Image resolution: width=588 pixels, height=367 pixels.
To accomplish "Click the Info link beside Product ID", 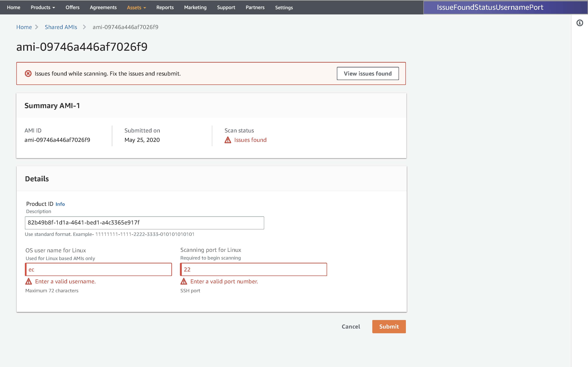I will (x=60, y=204).
